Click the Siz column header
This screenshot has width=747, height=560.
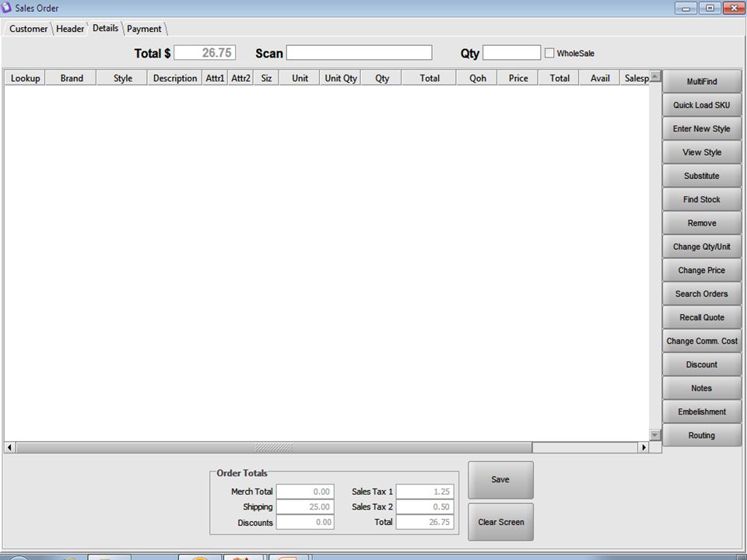pos(266,78)
